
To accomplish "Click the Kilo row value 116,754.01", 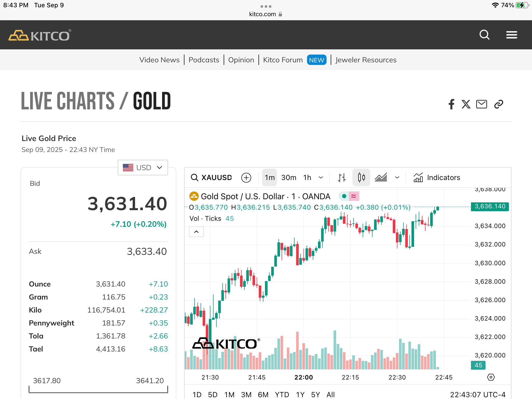I will coord(106,310).
